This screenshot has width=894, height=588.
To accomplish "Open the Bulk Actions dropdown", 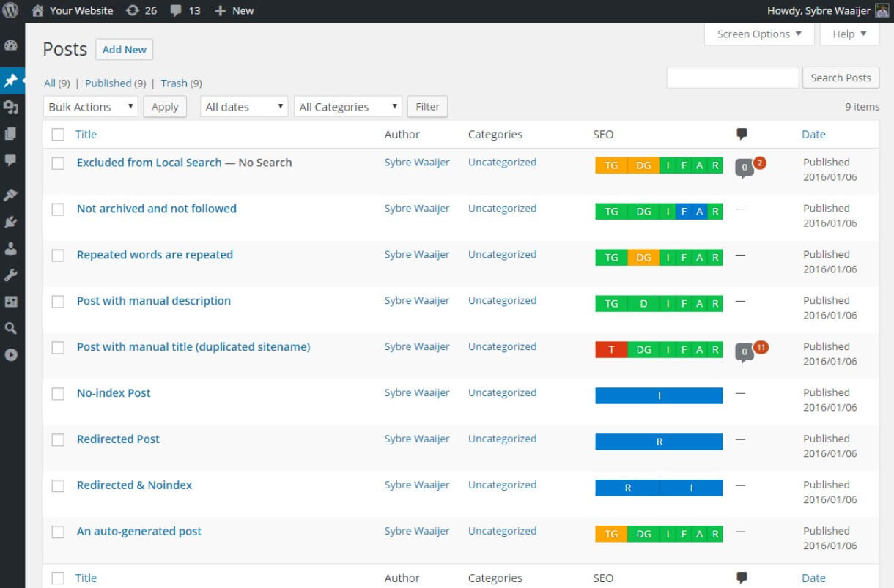I will pos(91,107).
